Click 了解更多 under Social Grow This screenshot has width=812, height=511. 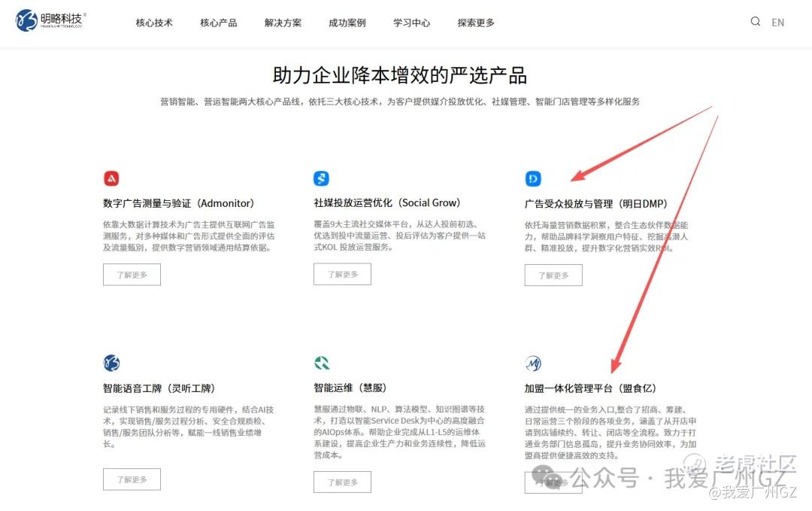pyautogui.click(x=342, y=274)
